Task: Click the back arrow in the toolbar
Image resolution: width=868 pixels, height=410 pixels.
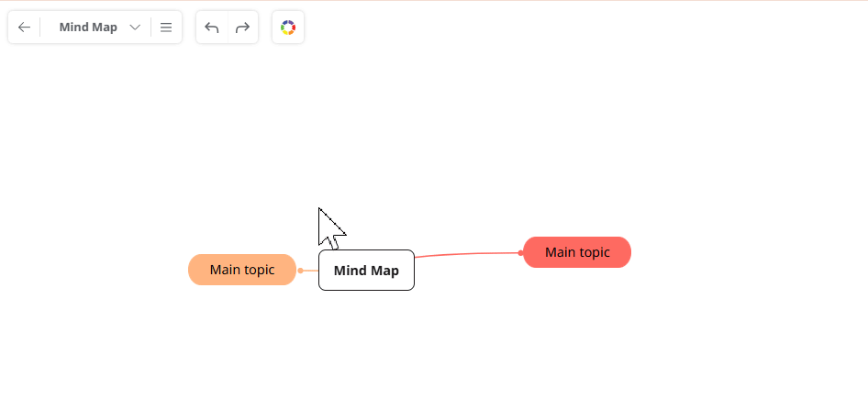Action: [24, 28]
